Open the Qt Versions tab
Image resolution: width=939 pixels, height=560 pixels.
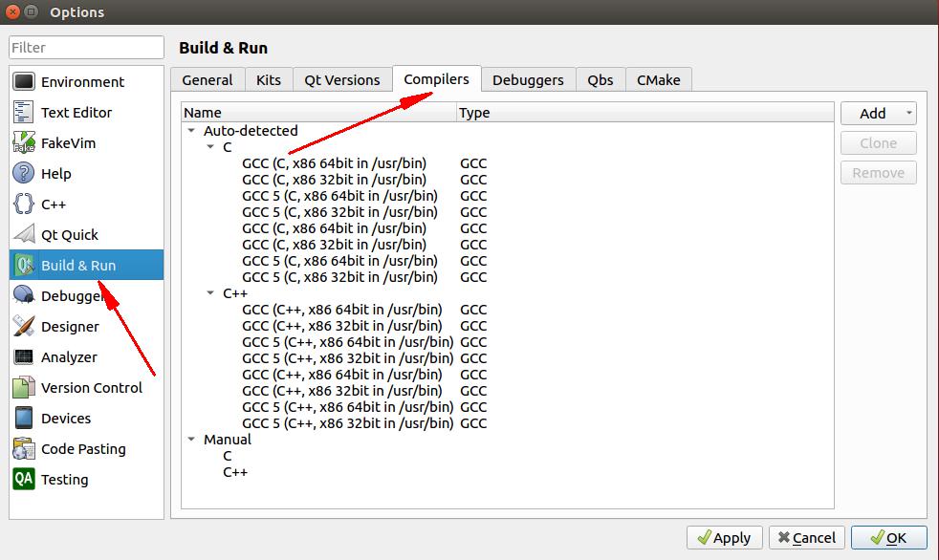pyautogui.click(x=342, y=79)
